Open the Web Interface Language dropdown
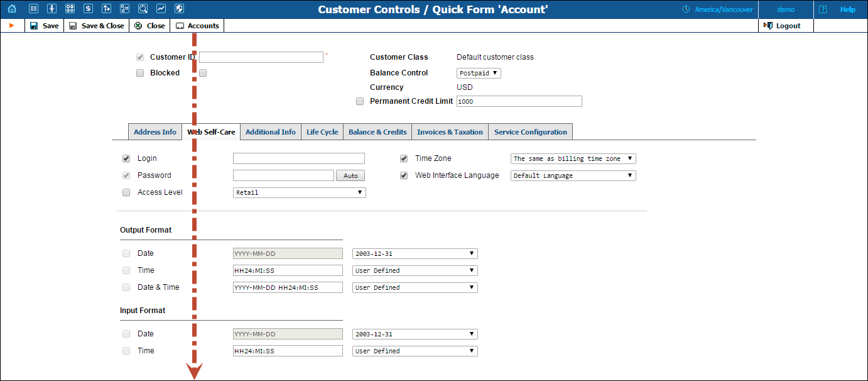868x381 pixels. pyautogui.click(x=573, y=175)
